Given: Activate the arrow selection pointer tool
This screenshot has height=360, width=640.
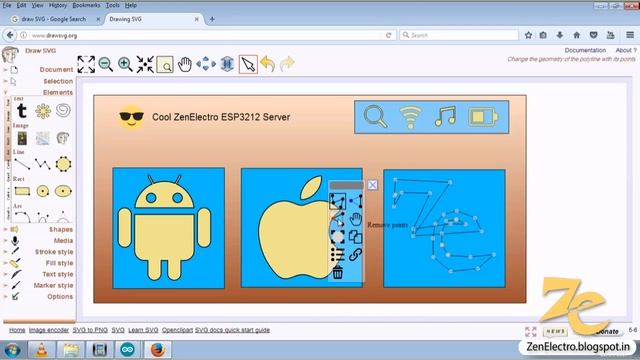Looking at the screenshot, I should coord(248,64).
